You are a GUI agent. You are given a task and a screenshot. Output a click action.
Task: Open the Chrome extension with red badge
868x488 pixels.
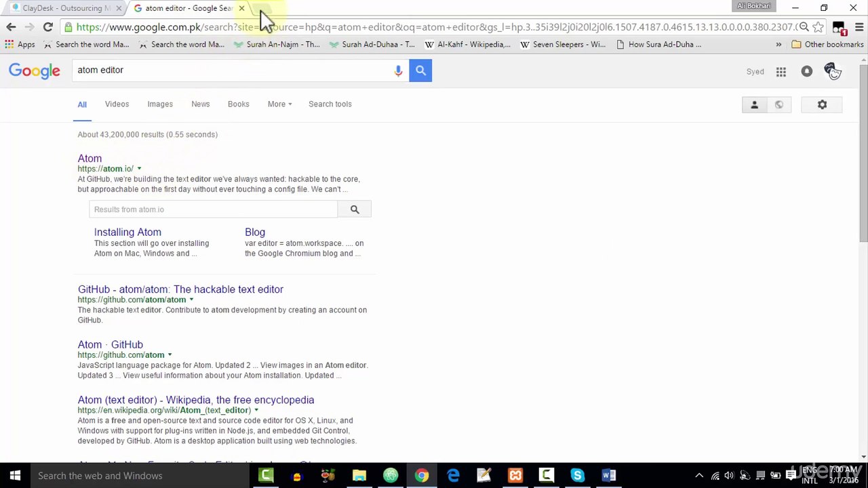coord(840,28)
